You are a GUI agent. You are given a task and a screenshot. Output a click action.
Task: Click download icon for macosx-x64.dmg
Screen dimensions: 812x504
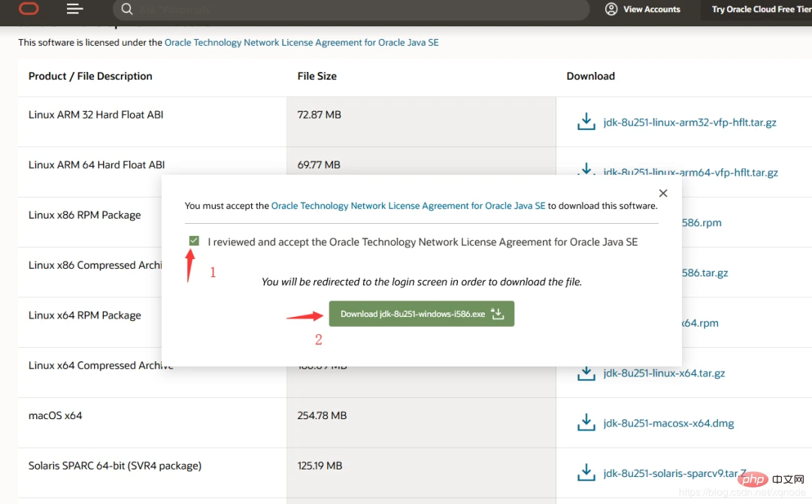[x=586, y=423]
